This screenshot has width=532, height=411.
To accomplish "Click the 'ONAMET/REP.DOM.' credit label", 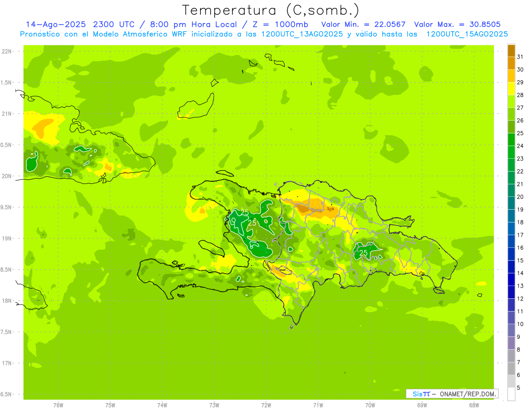I will click(468, 394).
